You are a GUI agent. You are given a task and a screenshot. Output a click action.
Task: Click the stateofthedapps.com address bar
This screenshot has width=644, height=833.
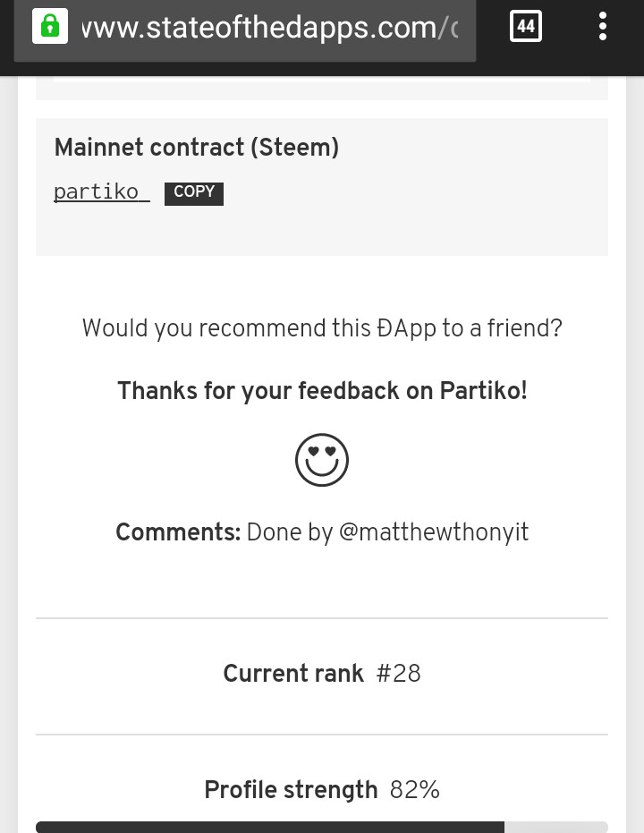(245, 30)
